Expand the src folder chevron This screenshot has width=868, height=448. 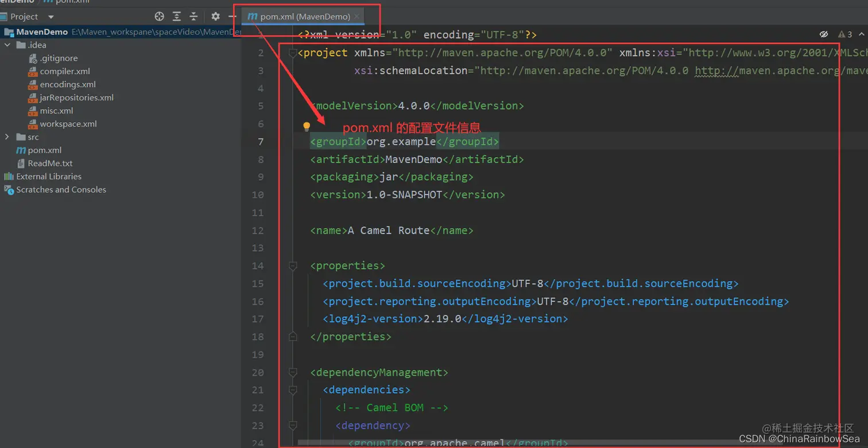(x=7, y=137)
